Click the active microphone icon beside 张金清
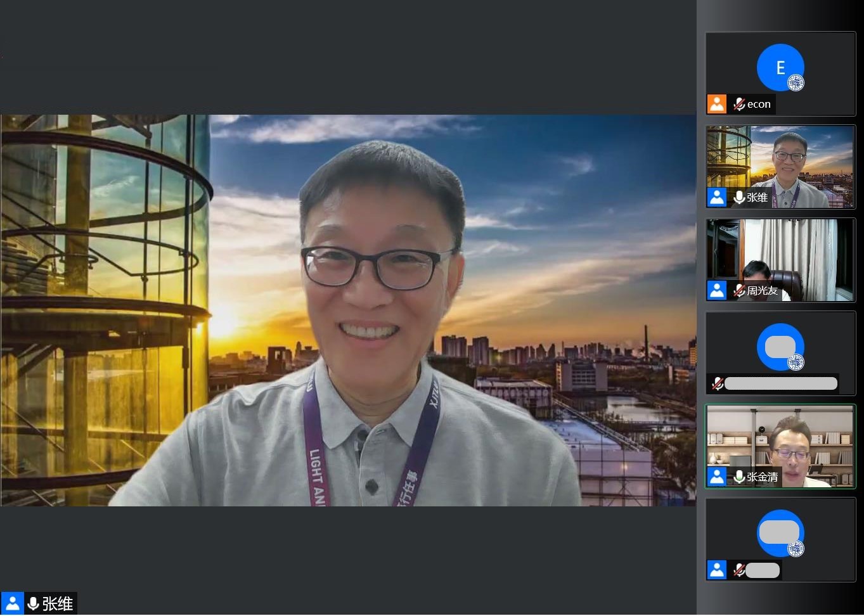The height and width of the screenshot is (616, 864). point(738,477)
